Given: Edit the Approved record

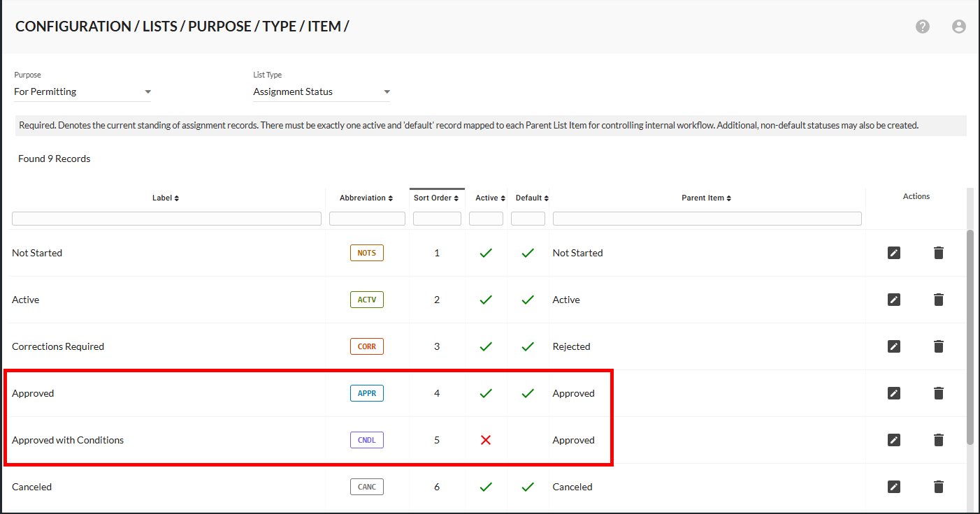Looking at the screenshot, I should [x=894, y=393].
